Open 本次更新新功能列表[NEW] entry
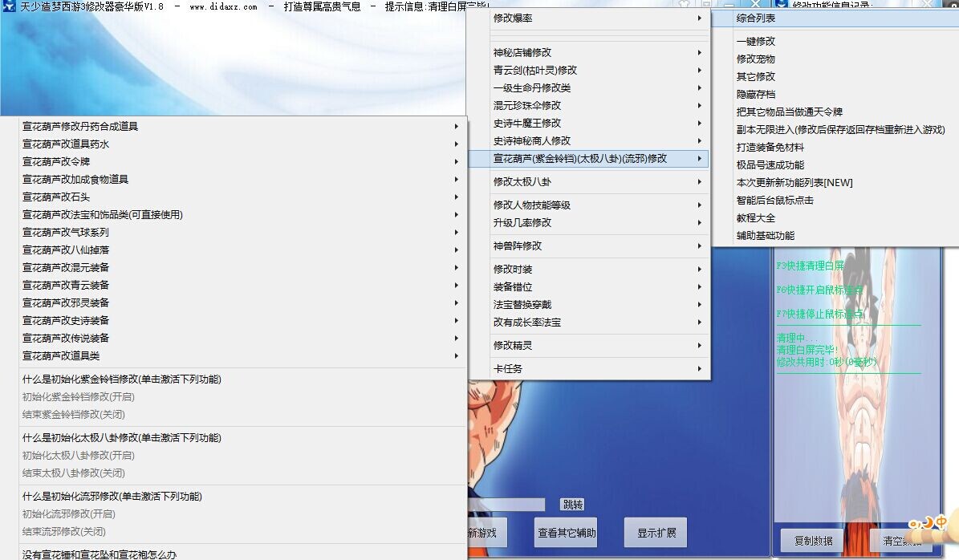The height and width of the screenshot is (560, 959). pyautogui.click(x=794, y=182)
